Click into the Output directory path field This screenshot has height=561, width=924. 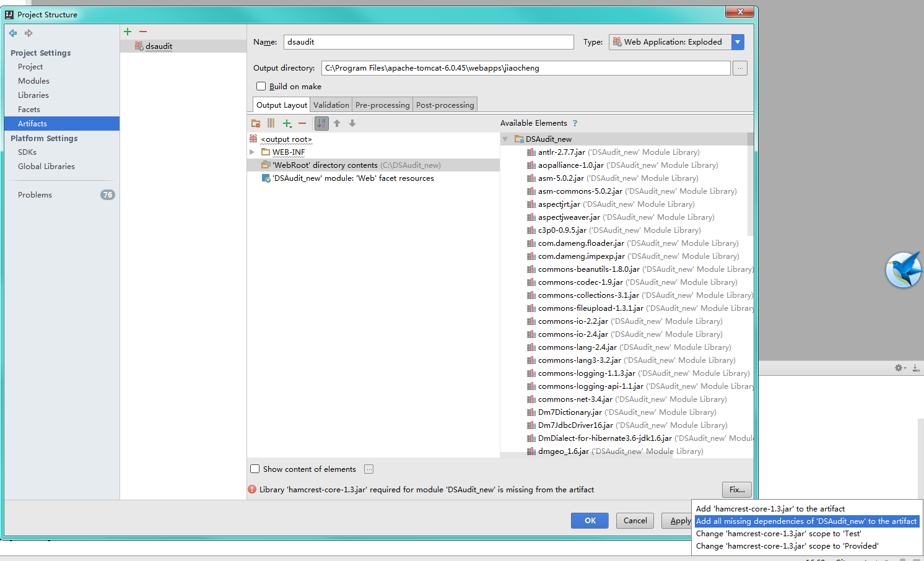click(526, 68)
